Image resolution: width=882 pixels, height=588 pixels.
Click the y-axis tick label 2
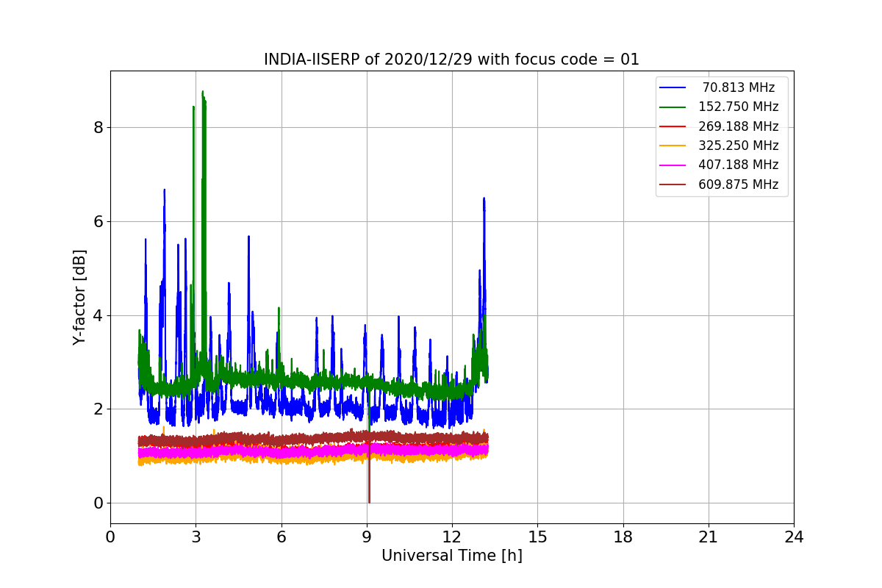tap(98, 409)
